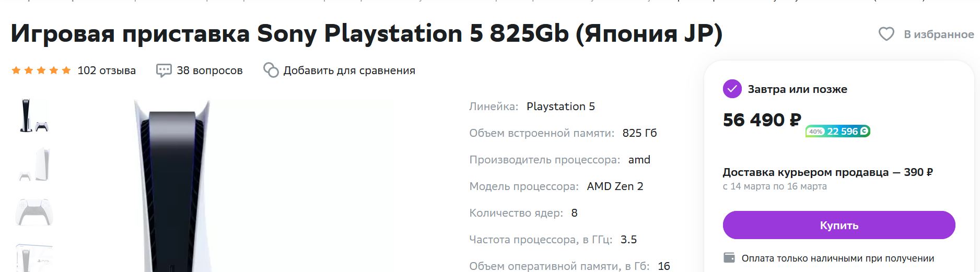This screenshot has height=272, width=980.
Task: Click the heart favorites icon
Action: click(x=886, y=34)
